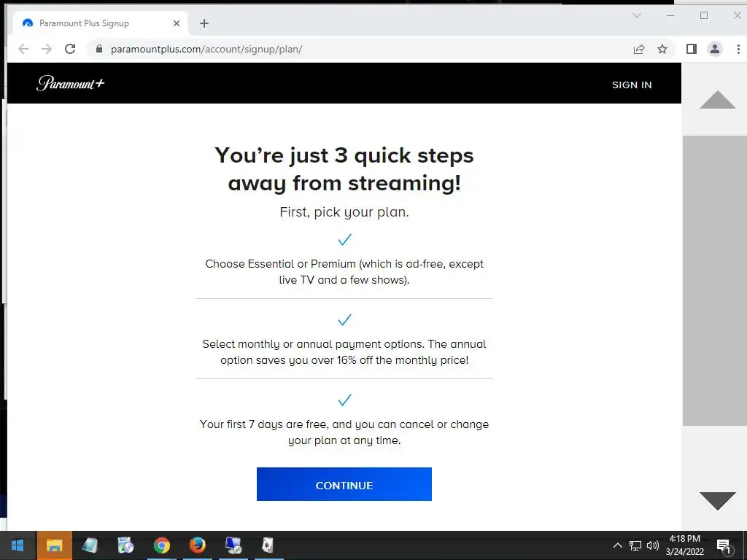
Task: Open the SIGN IN link
Action: [632, 85]
